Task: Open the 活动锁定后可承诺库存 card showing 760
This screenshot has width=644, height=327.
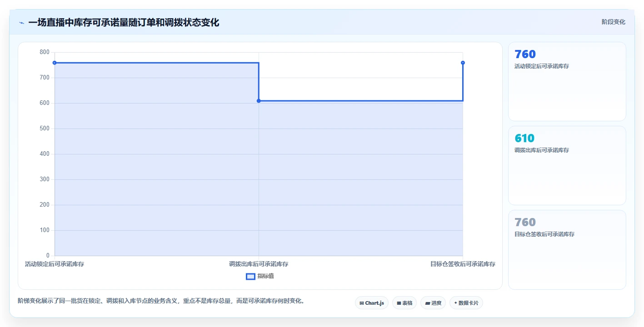Action: click(x=567, y=82)
